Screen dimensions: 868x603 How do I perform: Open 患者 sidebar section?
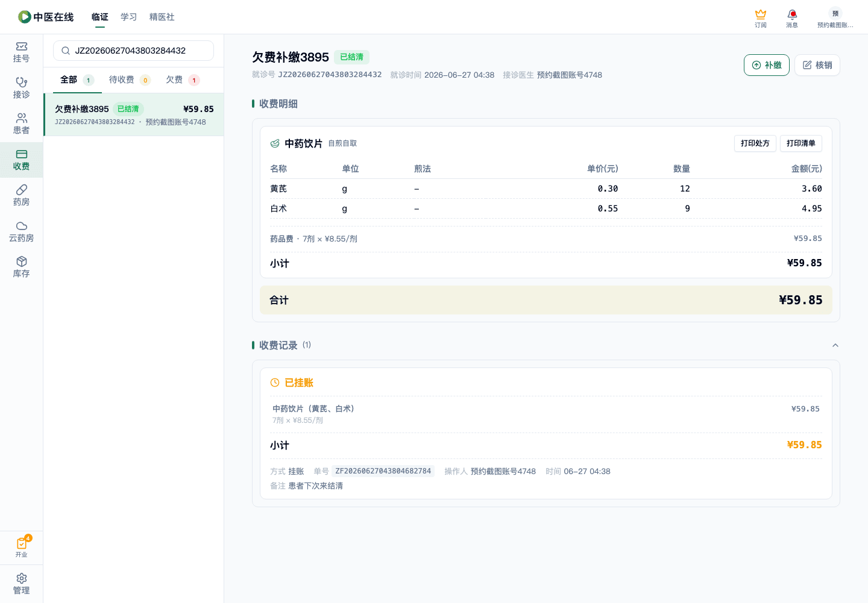[21, 124]
